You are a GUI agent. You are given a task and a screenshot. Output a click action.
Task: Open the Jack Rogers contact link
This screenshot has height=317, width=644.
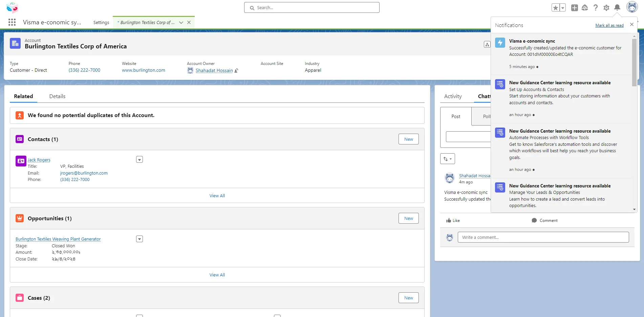(x=39, y=160)
